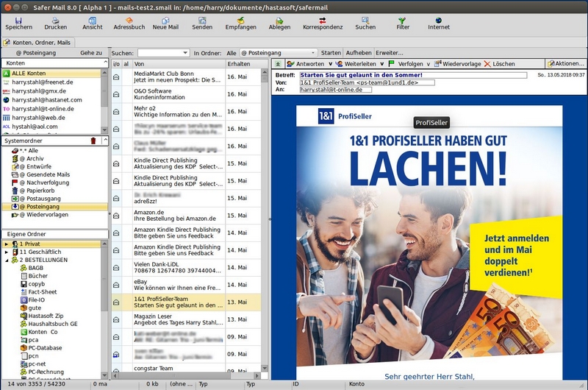Open the Aktionen... menu button
Image resolution: width=588 pixels, height=390 pixels.
565,63
